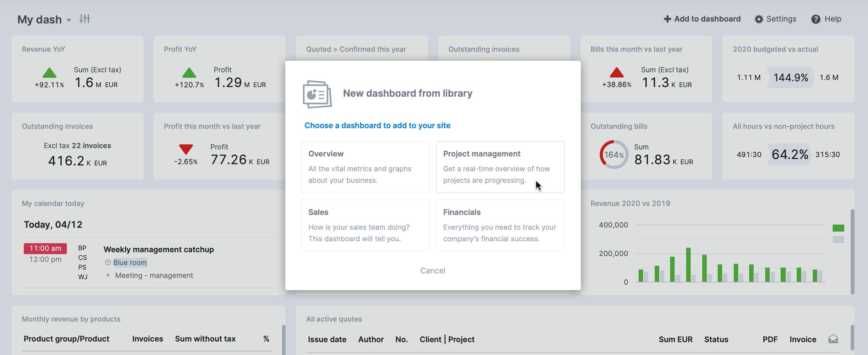Expand the My dash dropdown arrow

pos(69,20)
